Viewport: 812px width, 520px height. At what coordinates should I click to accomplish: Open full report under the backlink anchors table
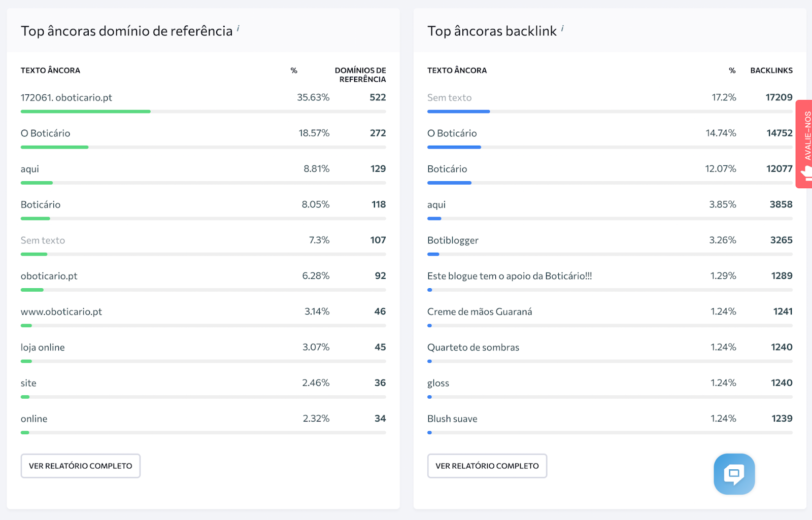[487, 466]
